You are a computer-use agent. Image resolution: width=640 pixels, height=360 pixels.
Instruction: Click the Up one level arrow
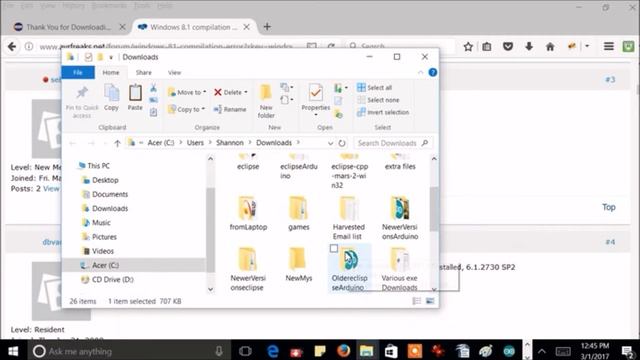point(117,143)
